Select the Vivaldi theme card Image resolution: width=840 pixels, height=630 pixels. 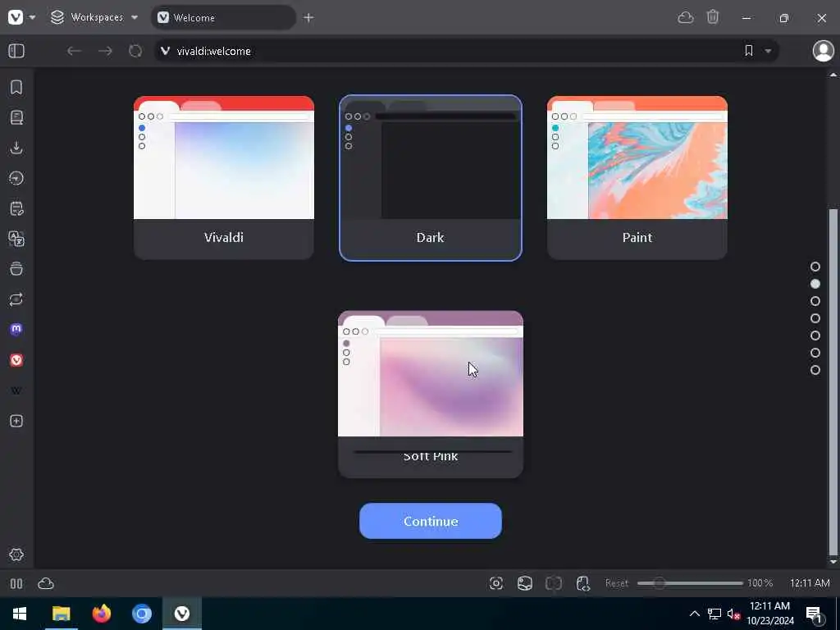(223, 178)
